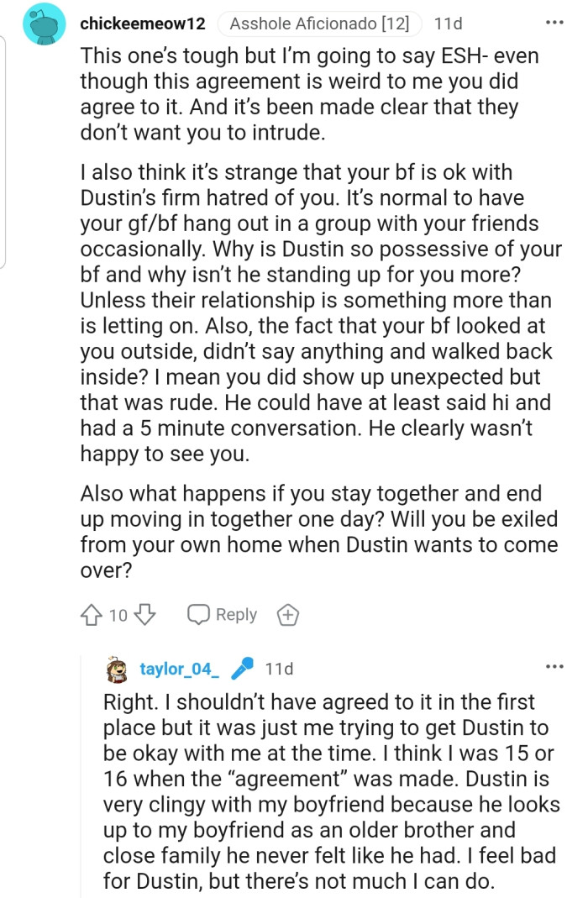588x898 pixels.
Task: Open chickeemeow12's avatar
Action: (44, 25)
